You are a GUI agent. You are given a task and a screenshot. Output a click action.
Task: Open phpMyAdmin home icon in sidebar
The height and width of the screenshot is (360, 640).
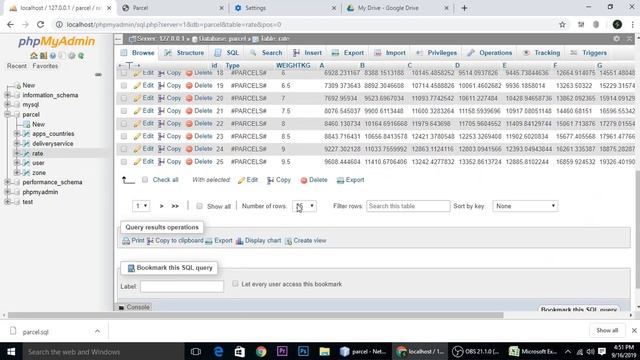(33, 56)
